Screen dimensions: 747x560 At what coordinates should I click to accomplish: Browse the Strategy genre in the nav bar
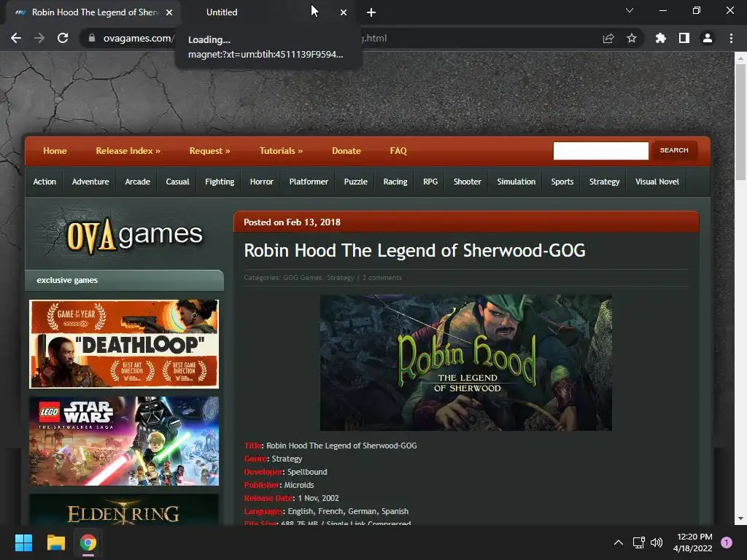coord(605,182)
